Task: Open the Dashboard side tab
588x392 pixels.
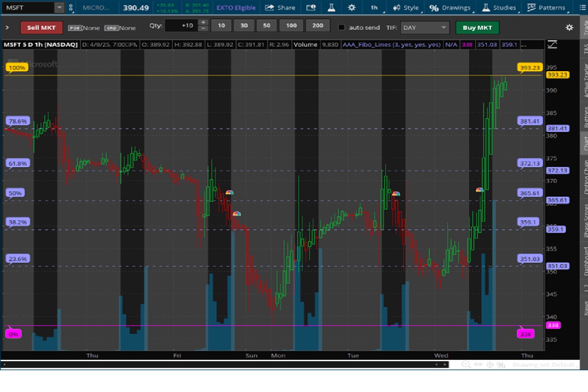Action: [585, 261]
